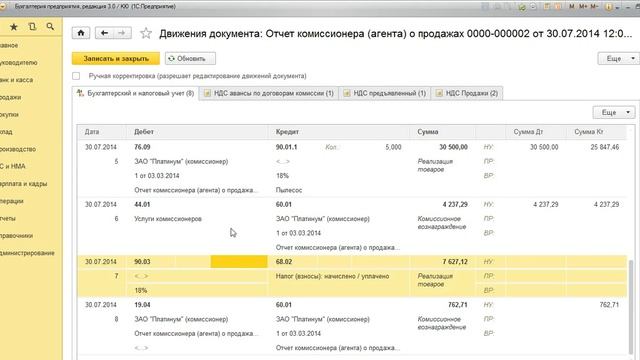This screenshot has width=640, height=360.
Task: Open the favorites star in the left panel
Action: [x=14, y=27]
